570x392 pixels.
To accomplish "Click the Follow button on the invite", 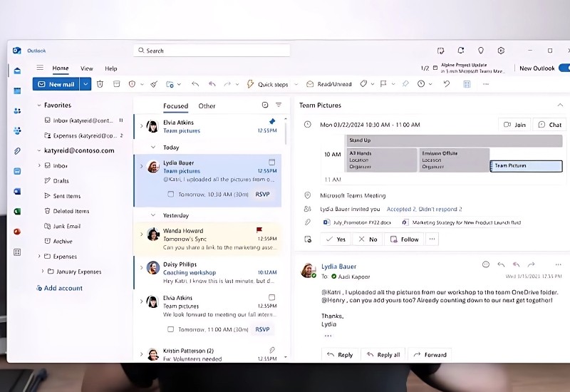I will (x=404, y=239).
